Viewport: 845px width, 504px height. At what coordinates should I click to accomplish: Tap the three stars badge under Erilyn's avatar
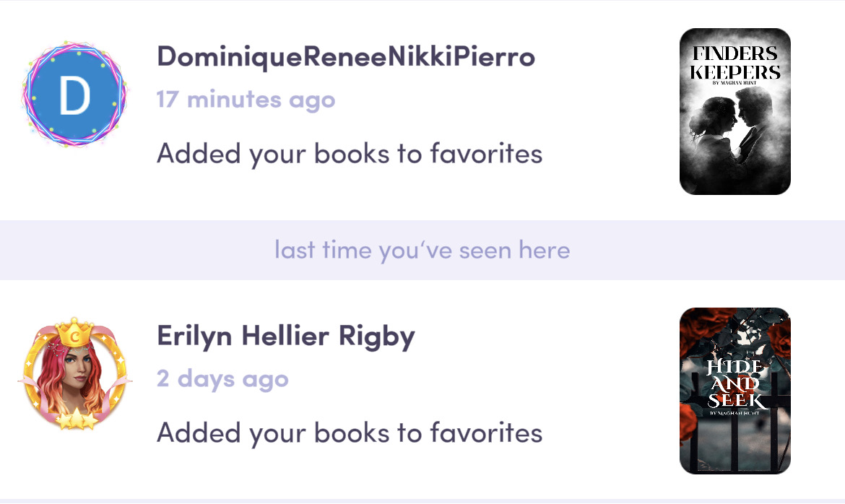pos(77,419)
